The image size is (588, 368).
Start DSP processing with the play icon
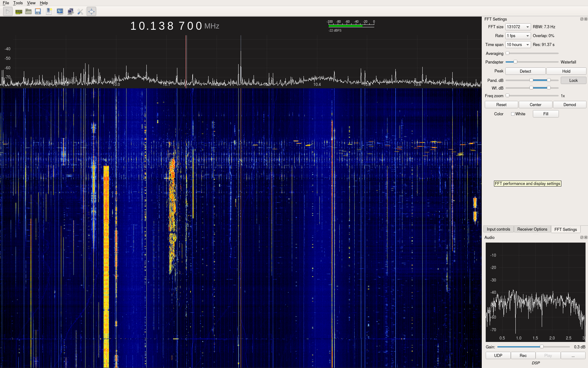[x=8, y=12]
